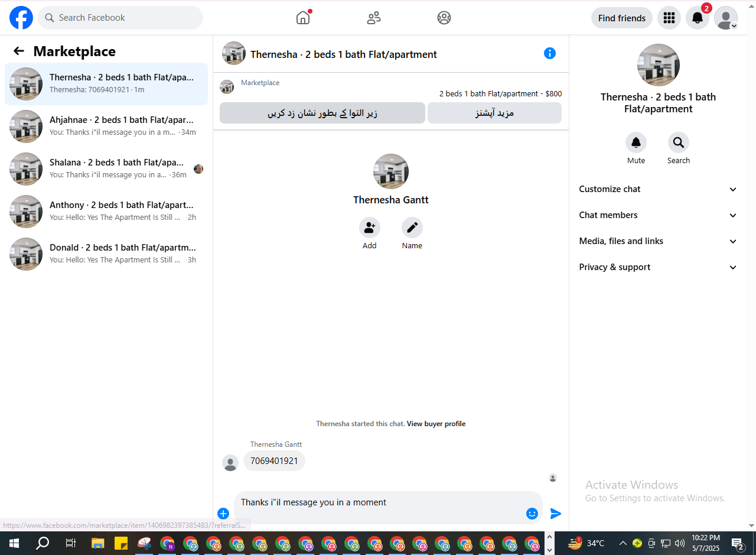
Task: Click the small seen avatar on Shalana's row
Action: pyautogui.click(x=198, y=169)
